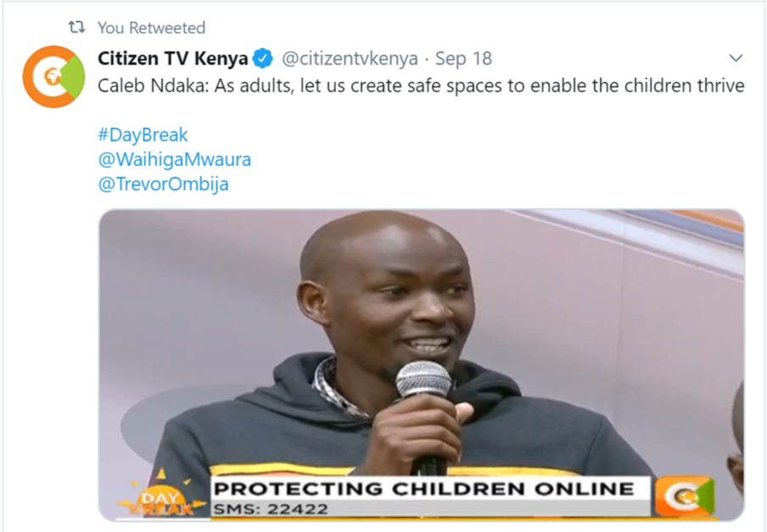Click the retweet arrows icon above the tweet
Viewport: 767px width, 532px height.
[x=76, y=27]
